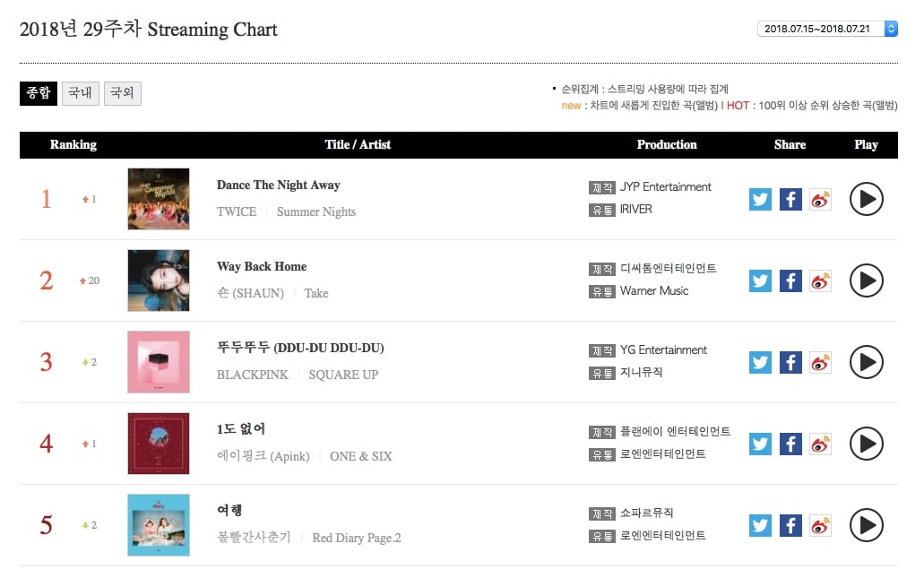Click the Way Back Home album thumbnail
The width and height of the screenshot is (924, 578).
click(159, 280)
